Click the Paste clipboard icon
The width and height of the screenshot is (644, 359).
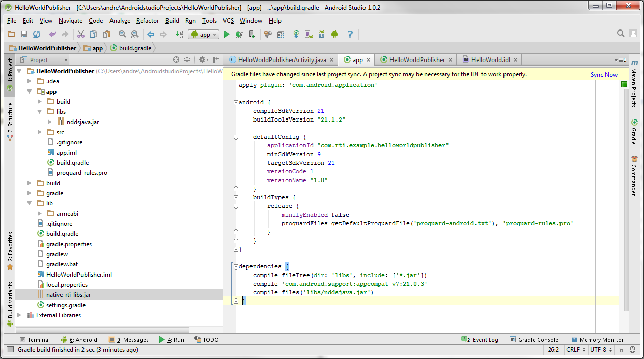tap(106, 34)
